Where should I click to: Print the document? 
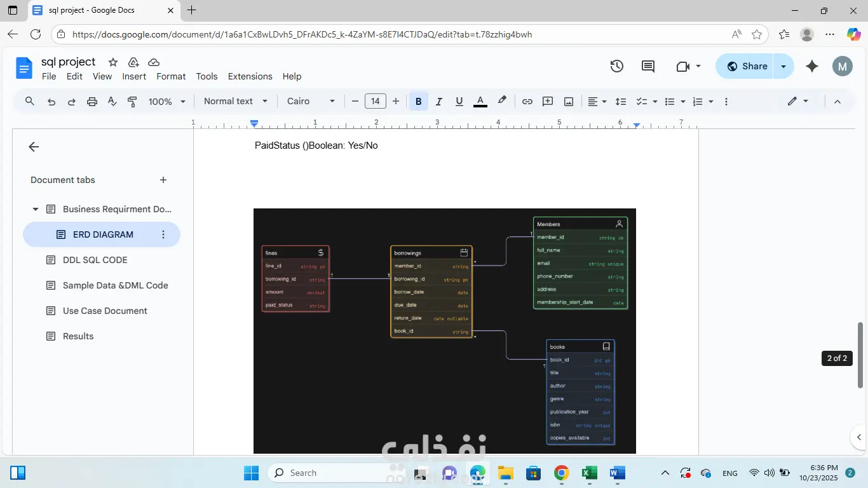(92, 102)
